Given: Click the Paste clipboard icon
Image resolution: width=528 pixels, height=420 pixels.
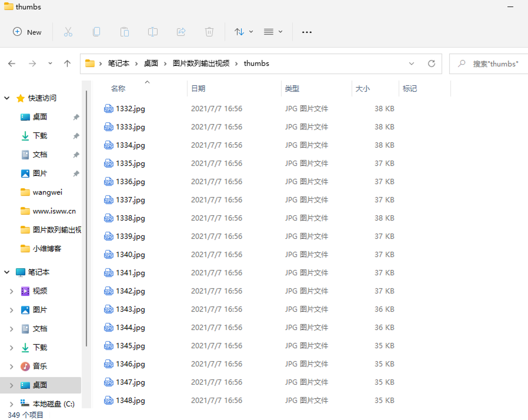Looking at the screenshot, I should click(125, 32).
